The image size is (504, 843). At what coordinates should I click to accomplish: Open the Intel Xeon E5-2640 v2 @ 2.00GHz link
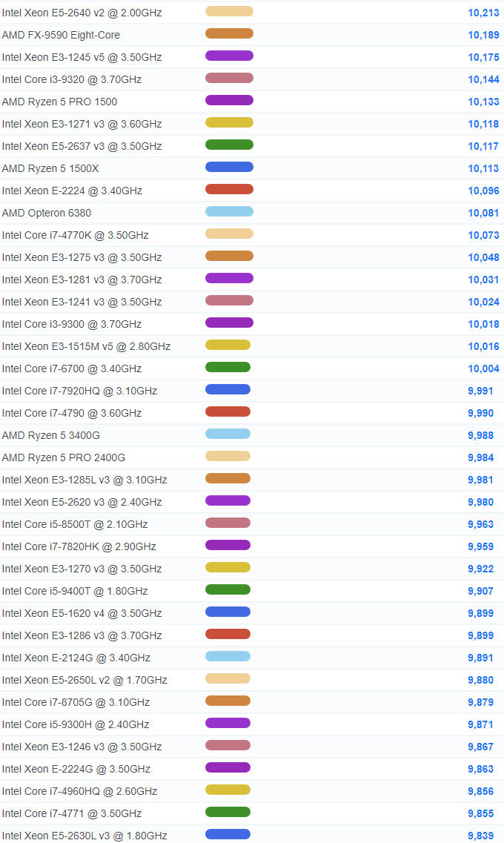(x=82, y=13)
